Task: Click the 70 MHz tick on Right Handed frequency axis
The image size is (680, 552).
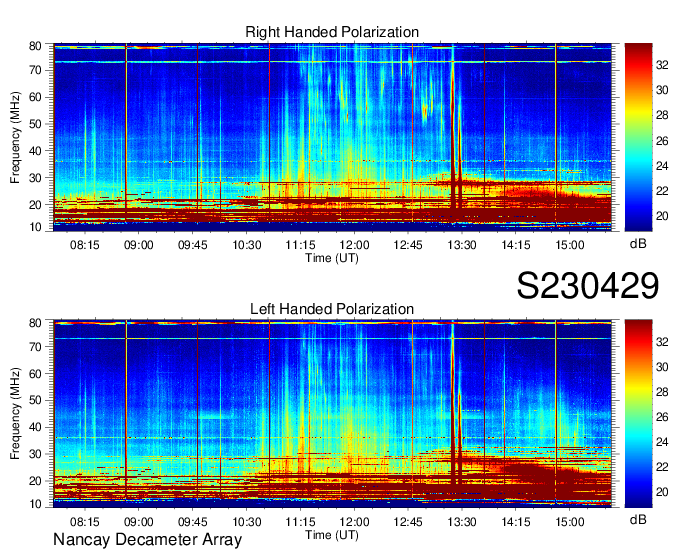Action: coord(35,70)
